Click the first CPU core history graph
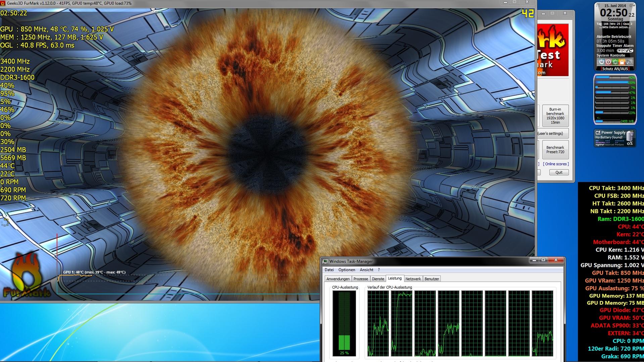The height and width of the screenshot is (362, 644). [378, 323]
